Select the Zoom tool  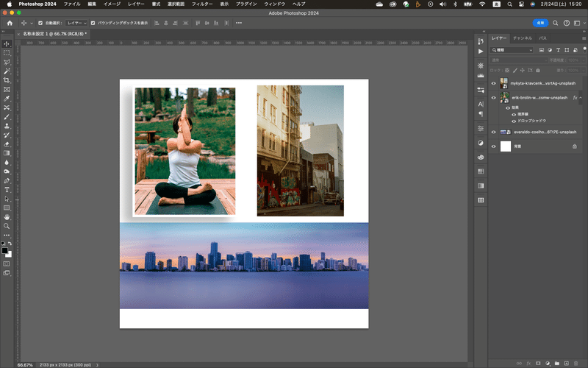[x=7, y=227]
